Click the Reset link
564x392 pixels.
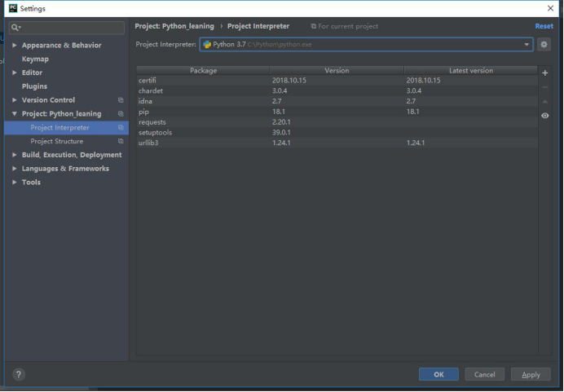[x=544, y=26]
